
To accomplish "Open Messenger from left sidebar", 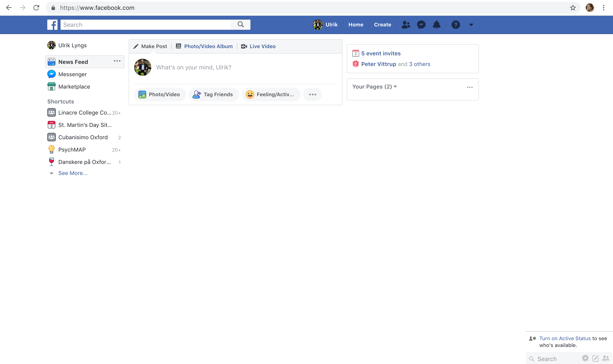I will [x=67, y=74].
